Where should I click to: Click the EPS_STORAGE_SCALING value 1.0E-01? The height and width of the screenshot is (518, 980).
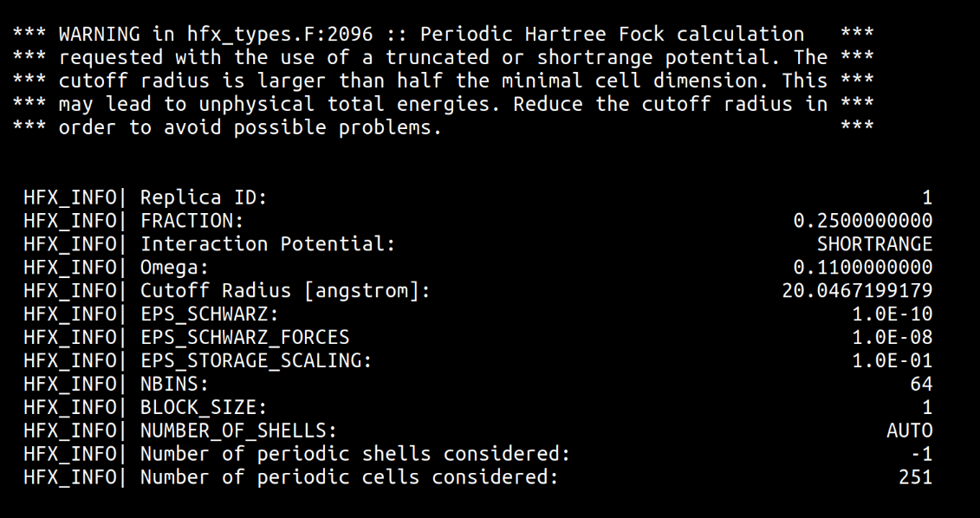point(892,360)
